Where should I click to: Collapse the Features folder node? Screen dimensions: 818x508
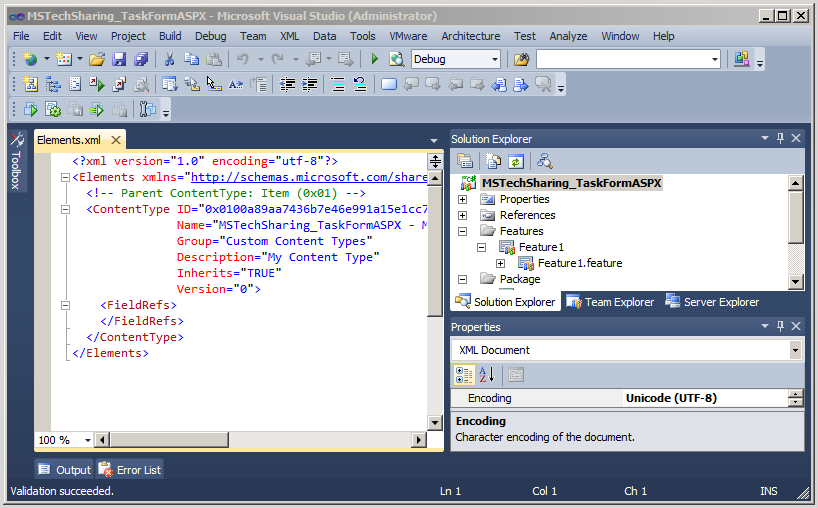(x=462, y=231)
